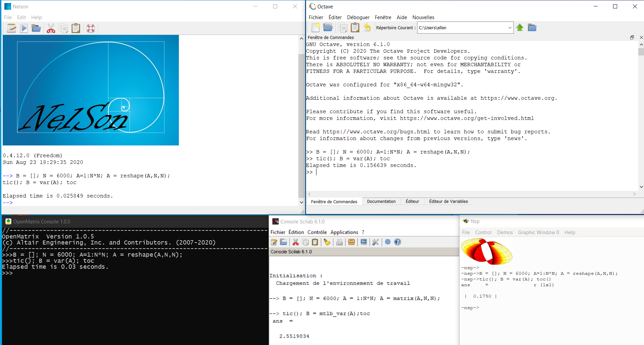
Task: Click the Octave copy icon
Action: tap(343, 28)
